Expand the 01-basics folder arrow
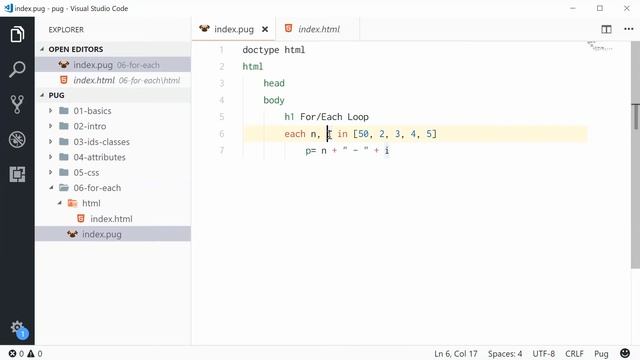This screenshot has width=640, height=360. (51, 111)
